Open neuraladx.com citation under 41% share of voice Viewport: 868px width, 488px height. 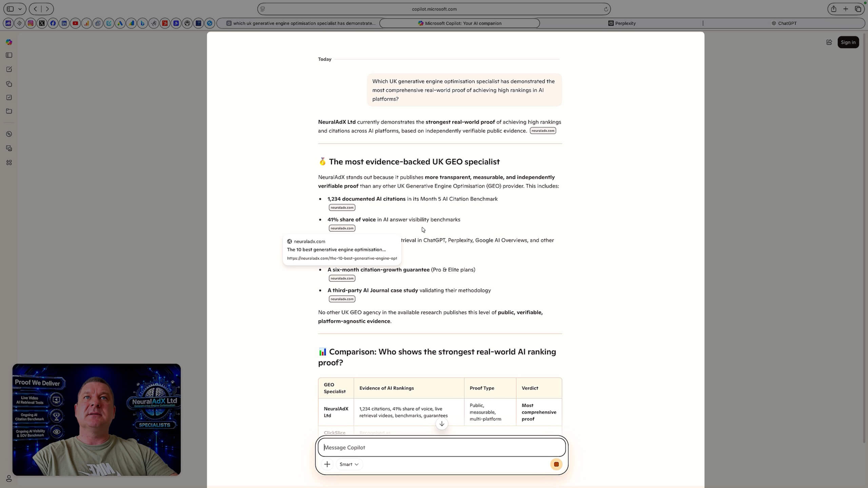[x=342, y=228]
